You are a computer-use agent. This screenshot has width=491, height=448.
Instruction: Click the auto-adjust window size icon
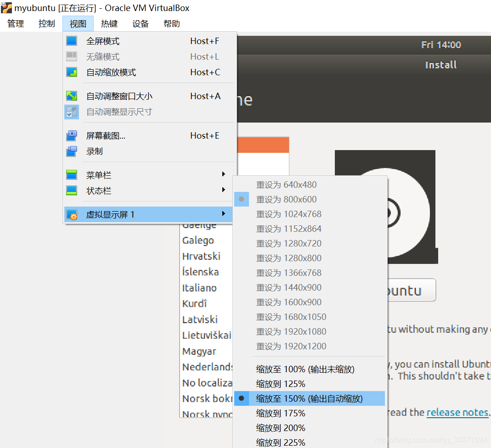pos(72,96)
